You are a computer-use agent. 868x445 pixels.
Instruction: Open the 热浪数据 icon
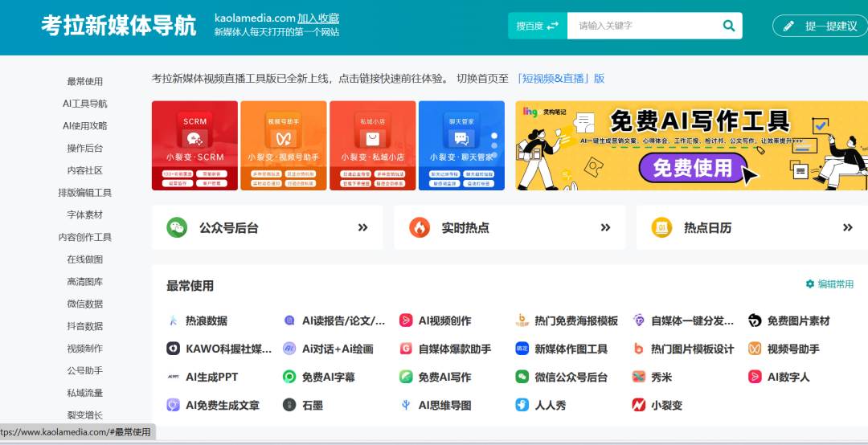tap(174, 320)
